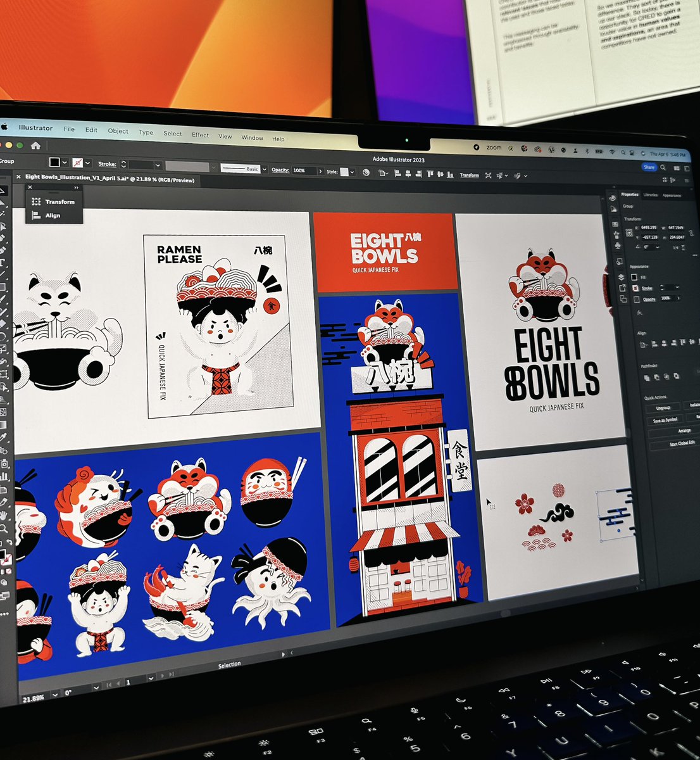Select the Type tool in left toolbar
Screen dimensions: 700x760
click(x=3, y=262)
